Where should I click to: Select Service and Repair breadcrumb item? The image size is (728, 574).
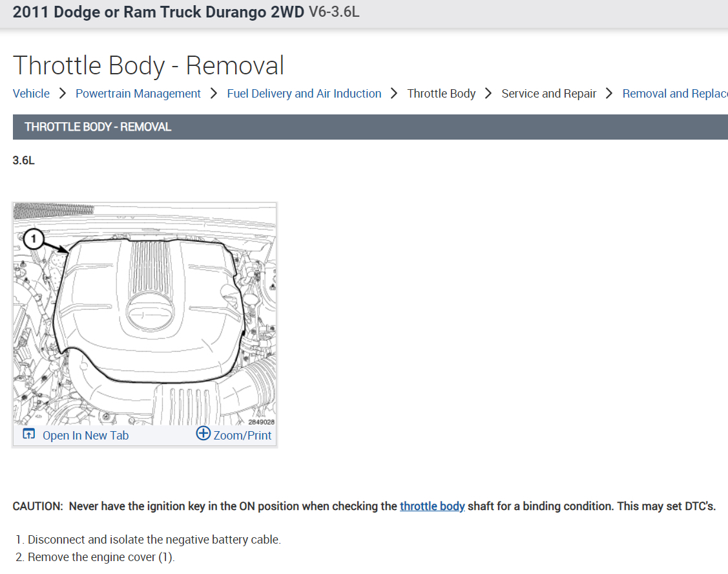549,94
